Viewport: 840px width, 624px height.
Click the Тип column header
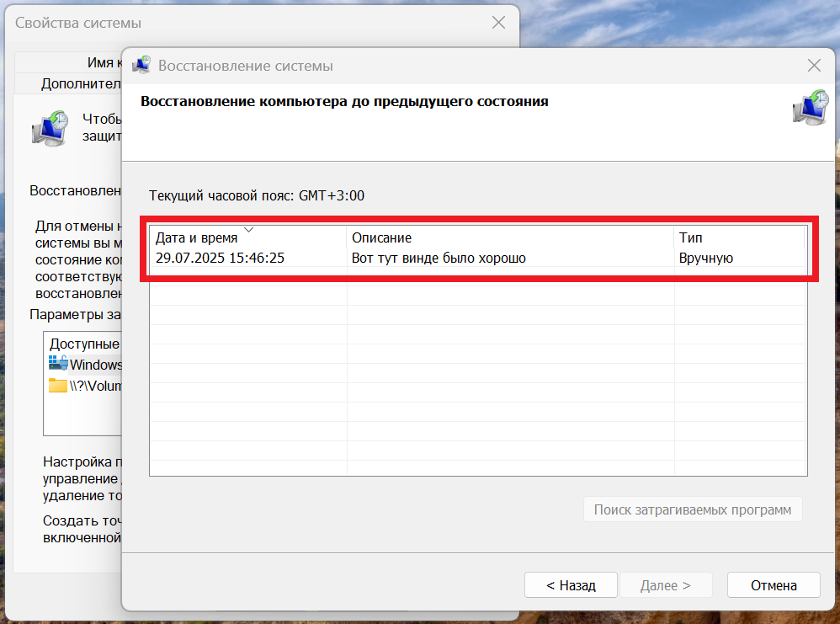tap(740, 237)
